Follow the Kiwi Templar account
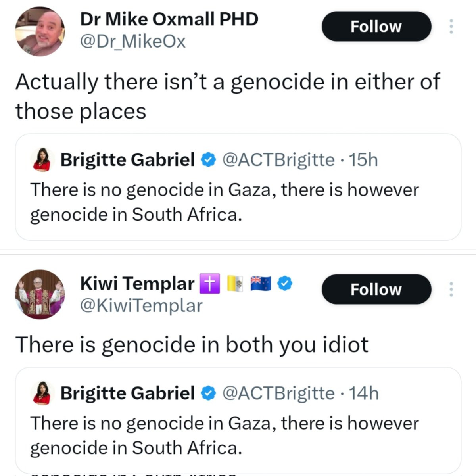476x476 pixels. pos(376,290)
